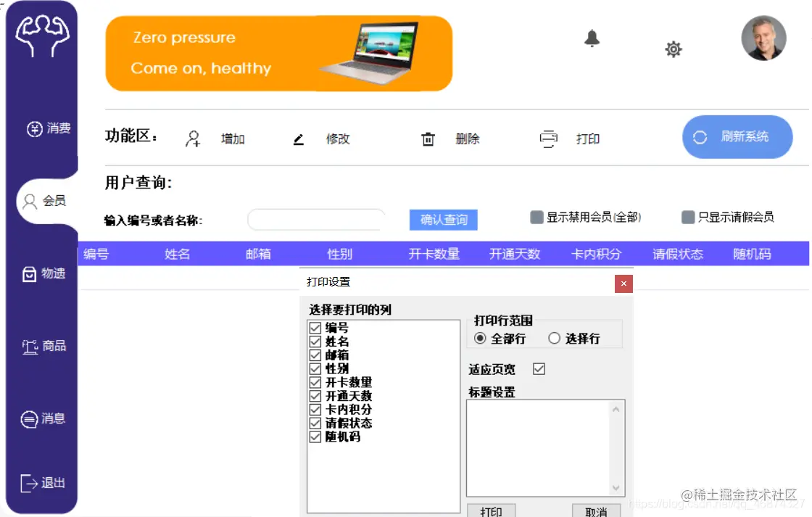Click the member search input field
The height and width of the screenshot is (517, 812).
315,220
